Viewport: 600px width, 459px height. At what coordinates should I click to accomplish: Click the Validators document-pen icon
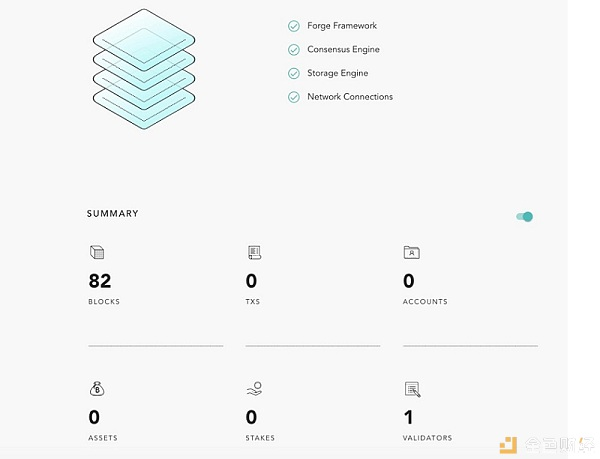tap(412, 389)
